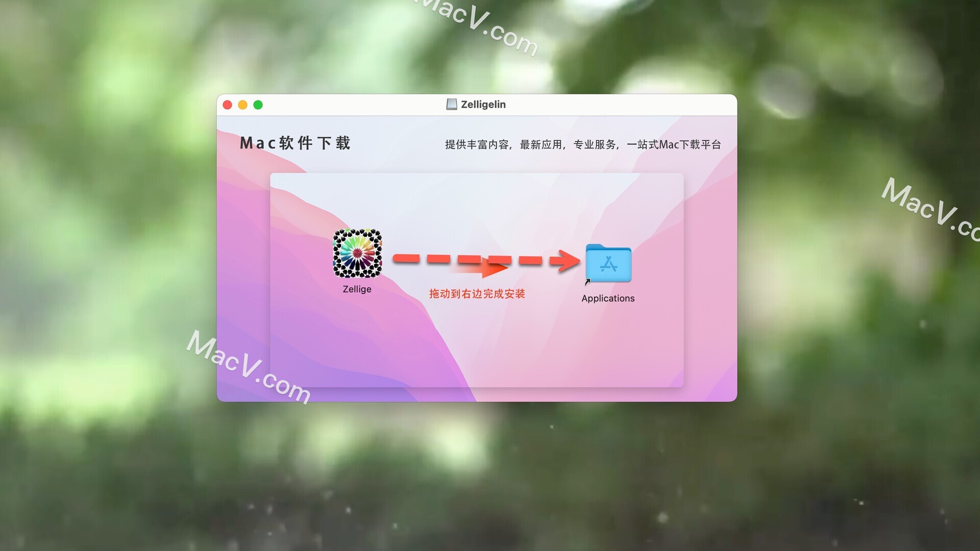980x551 pixels.
Task: Click the yellow minimize button
Action: 244,105
